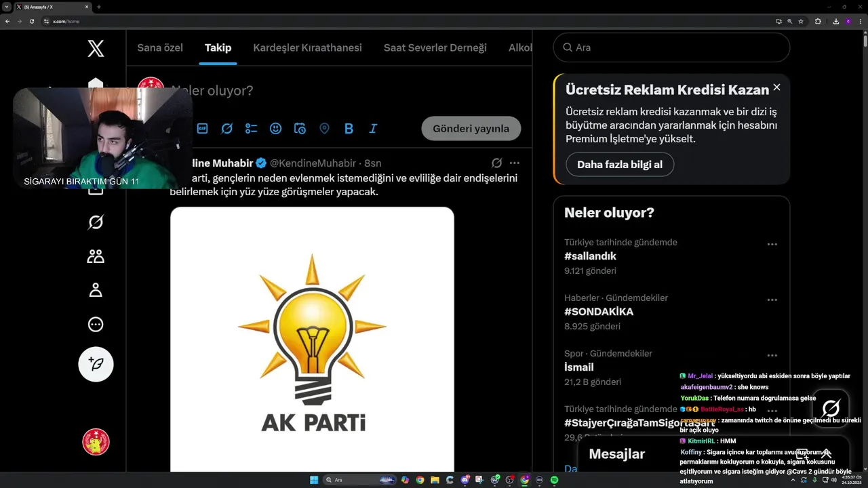Open File Explorer from the taskbar
868x488 pixels.
[x=435, y=480]
